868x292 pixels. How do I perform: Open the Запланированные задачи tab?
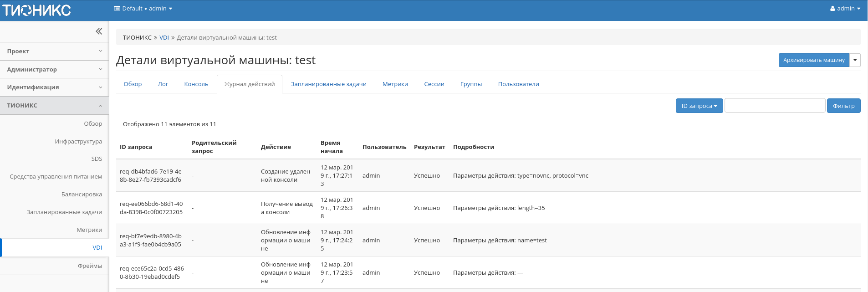click(328, 84)
